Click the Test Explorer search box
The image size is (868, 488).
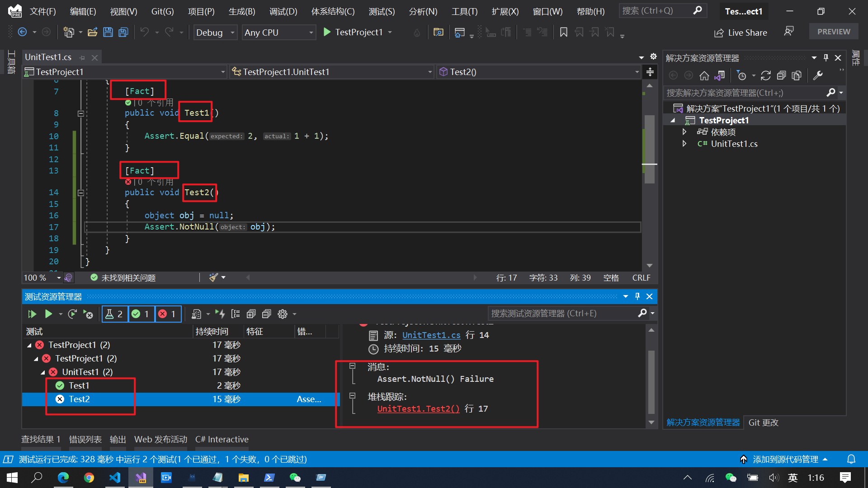pyautogui.click(x=563, y=313)
